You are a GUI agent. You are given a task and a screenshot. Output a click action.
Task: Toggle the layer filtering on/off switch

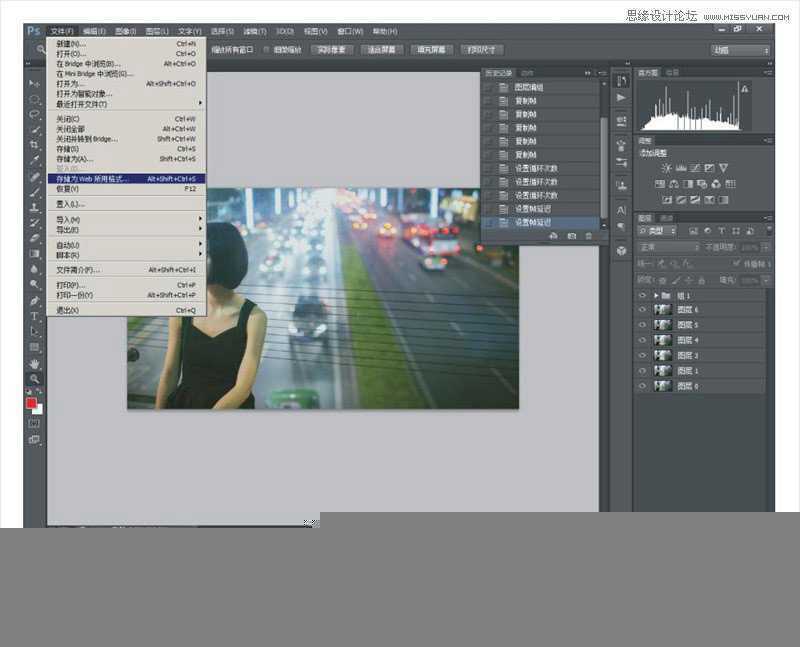click(x=769, y=231)
